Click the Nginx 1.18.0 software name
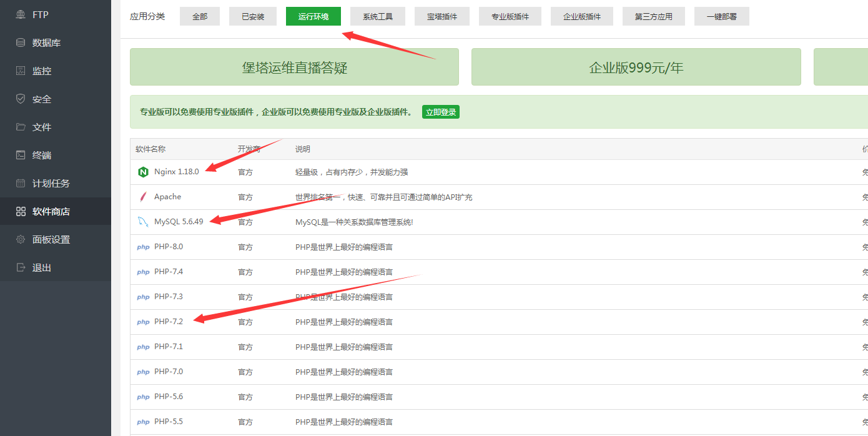This screenshot has width=868, height=436. click(x=177, y=172)
